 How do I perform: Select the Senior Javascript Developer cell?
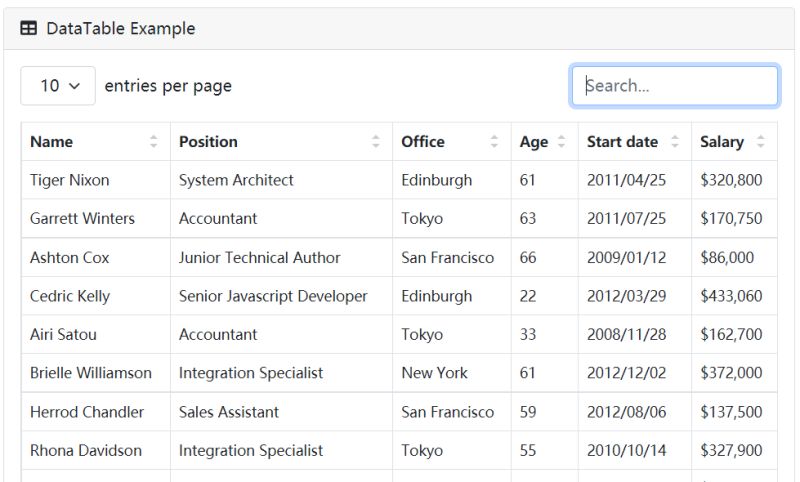pos(273,296)
